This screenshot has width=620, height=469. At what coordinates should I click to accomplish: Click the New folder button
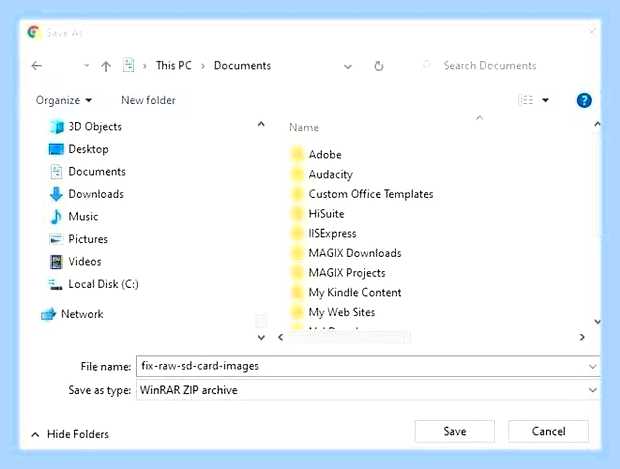click(x=148, y=100)
